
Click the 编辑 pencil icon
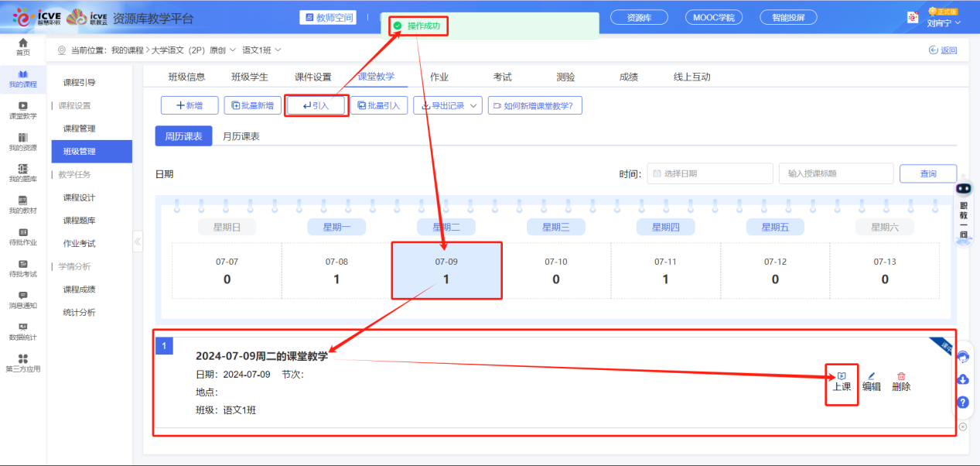(872, 376)
